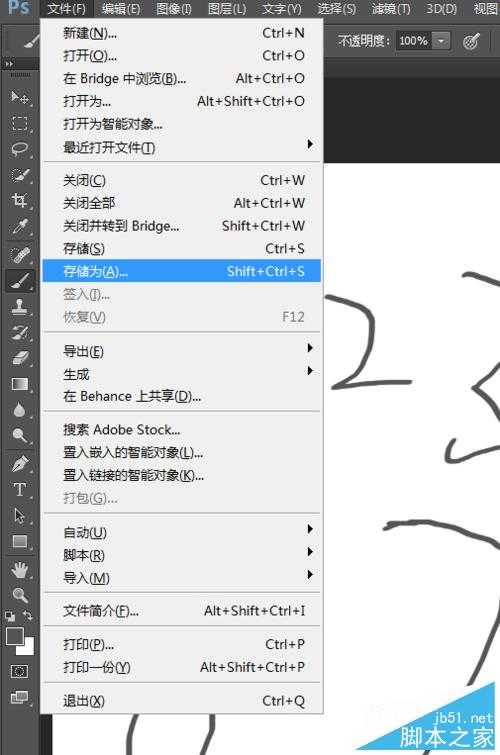Change the screen mode
Viewport: 500px width, 755px height.
pos(19,697)
